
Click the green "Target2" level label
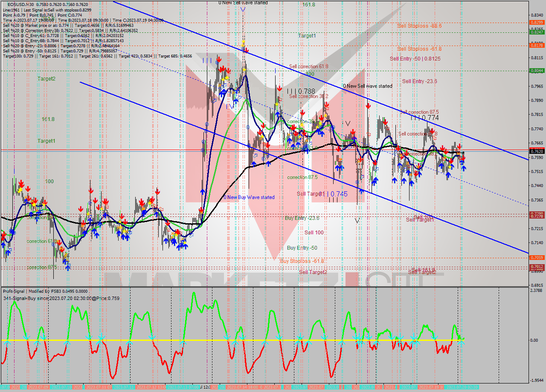tap(46, 79)
